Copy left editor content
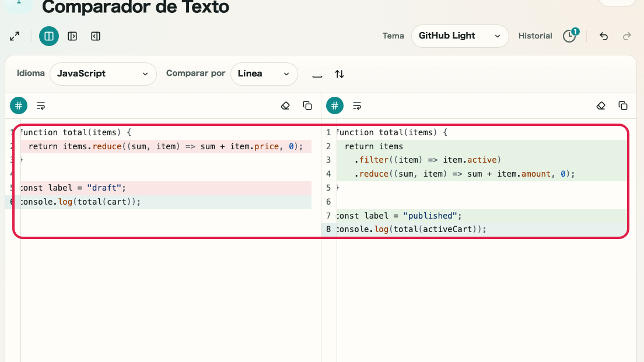Image resolution: width=644 pixels, height=362 pixels. (307, 106)
